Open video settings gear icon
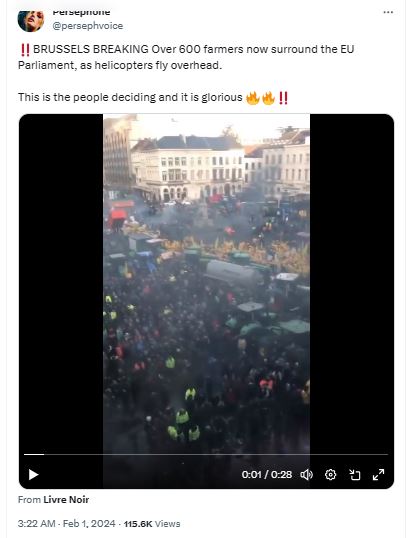 point(330,475)
